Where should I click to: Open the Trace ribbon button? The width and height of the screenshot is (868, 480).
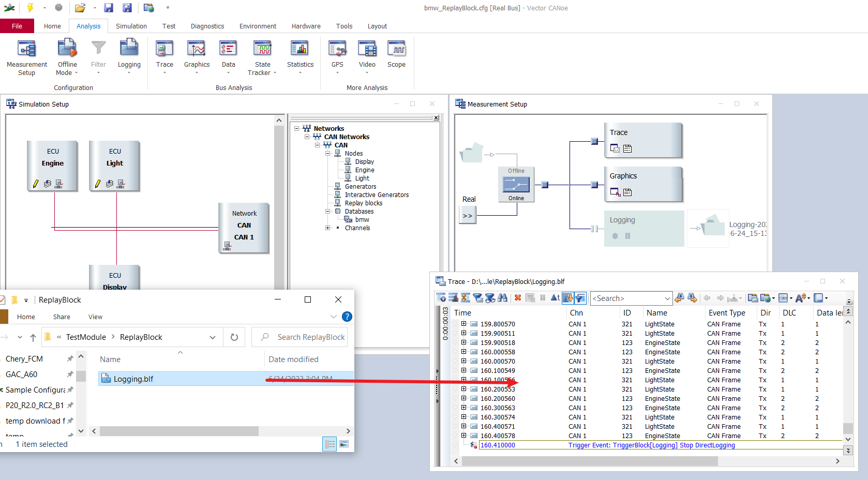(x=164, y=57)
